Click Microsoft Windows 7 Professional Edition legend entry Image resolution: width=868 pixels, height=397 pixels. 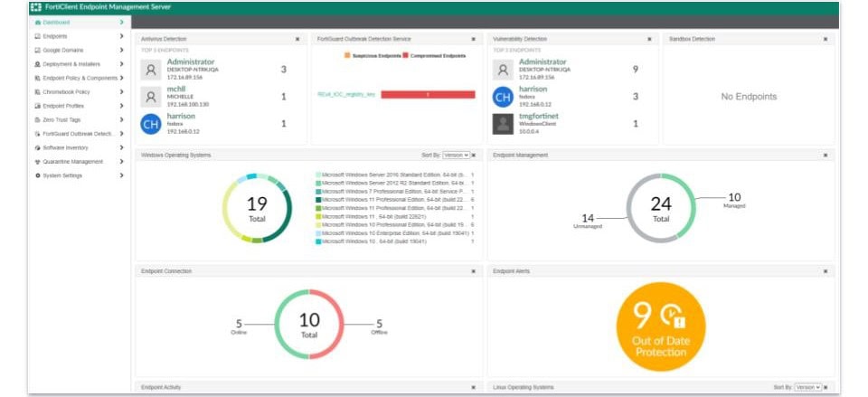click(395, 191)
